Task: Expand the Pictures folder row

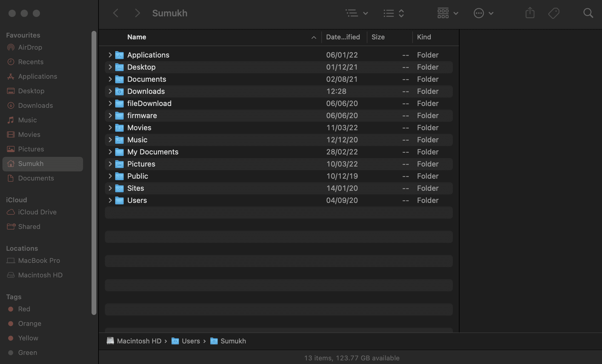Action: pyautogui.click(x=110, y=164)
